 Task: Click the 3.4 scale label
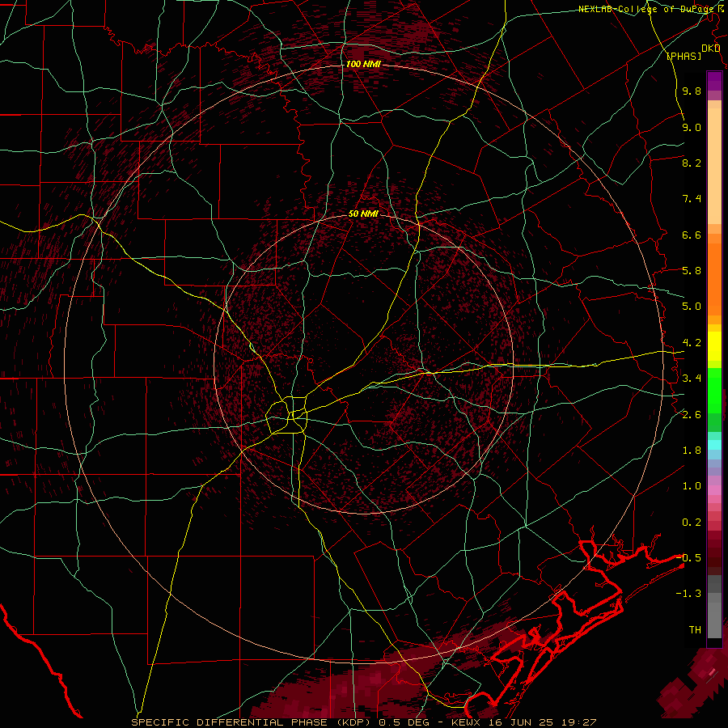pos(692,379)
